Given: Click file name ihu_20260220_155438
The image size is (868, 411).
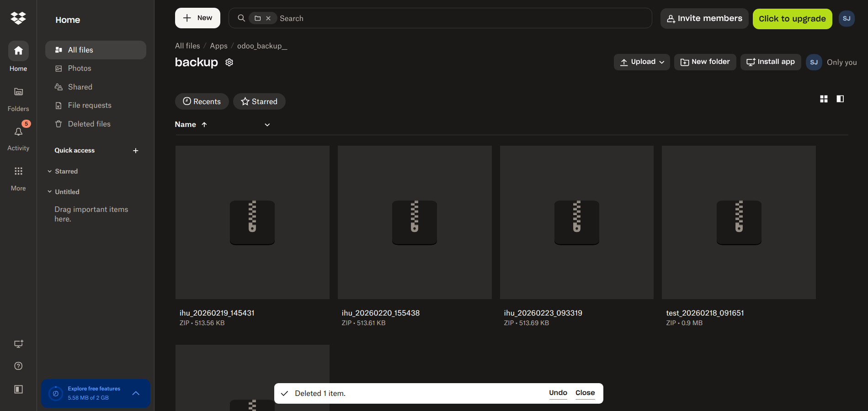Looking at the screenshot, I should point(381,313).
